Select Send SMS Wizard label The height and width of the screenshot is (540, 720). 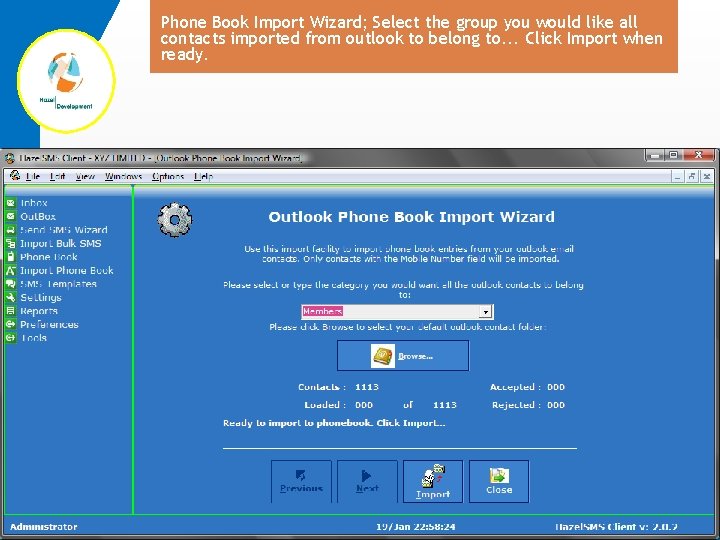point(64,230)
